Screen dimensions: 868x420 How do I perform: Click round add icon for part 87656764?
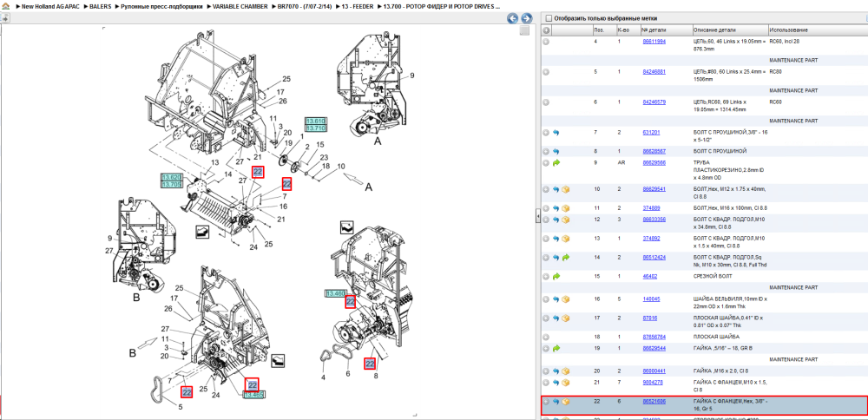click(x=546, y=337)
